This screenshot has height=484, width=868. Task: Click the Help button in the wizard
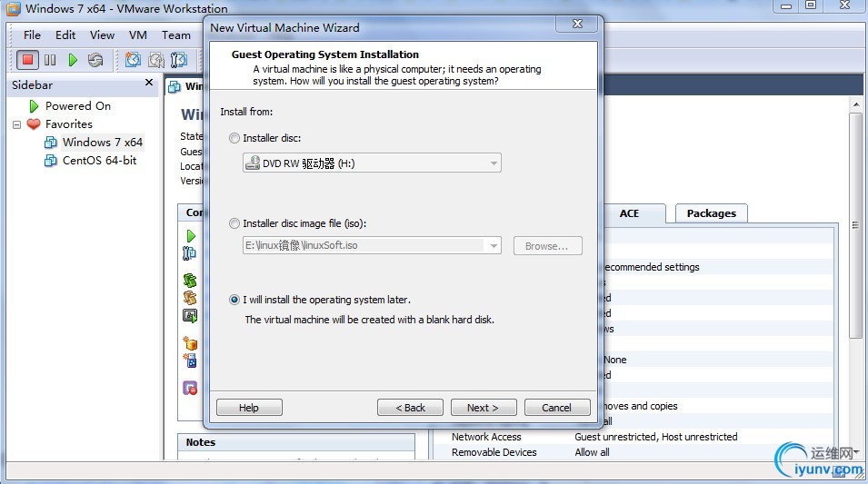(249, 408)
